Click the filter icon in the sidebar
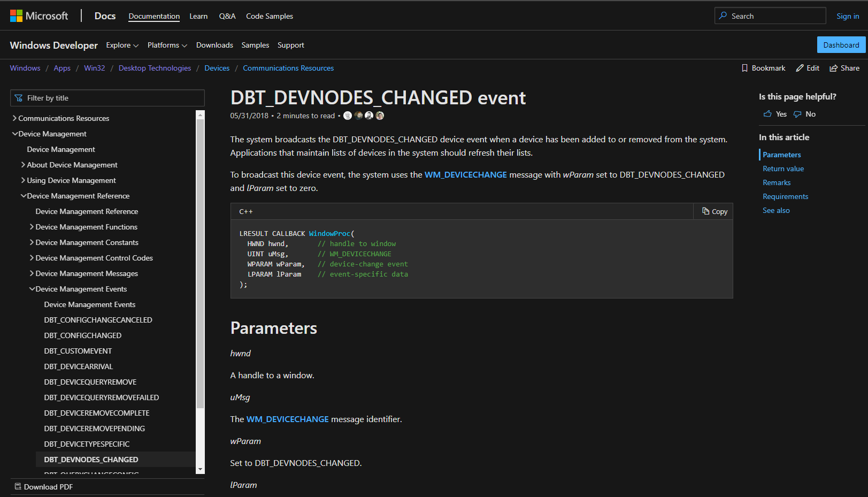 point(19,98)
